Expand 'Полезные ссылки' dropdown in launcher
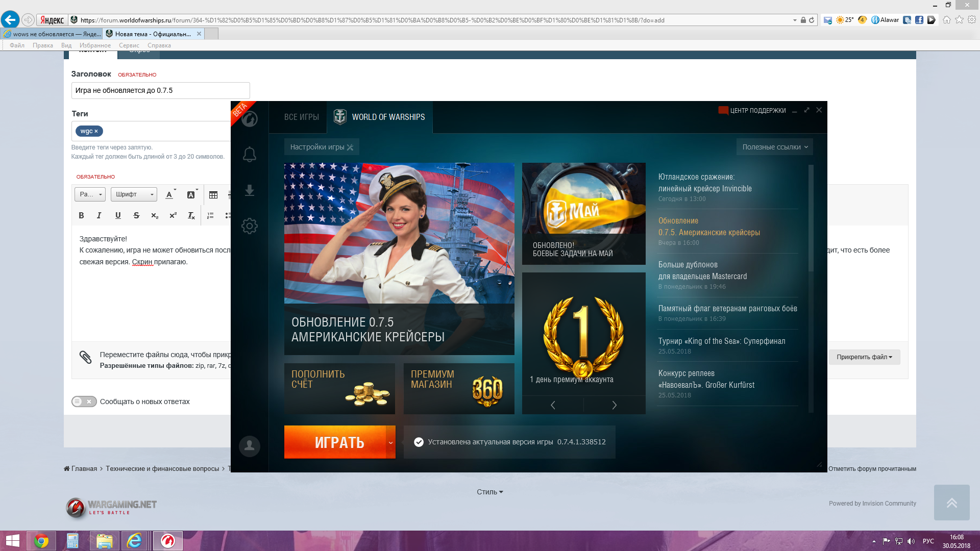Screen dimensions: 980x551 coord(775,147)
